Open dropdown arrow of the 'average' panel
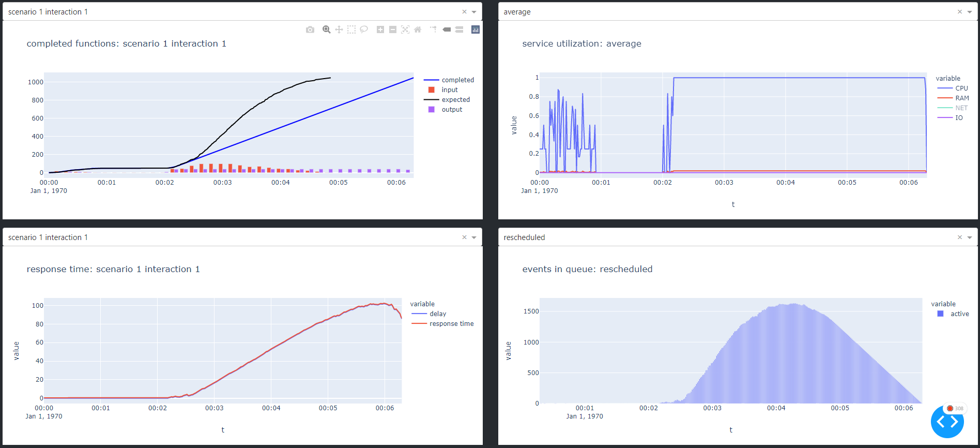Screen dimensions: 980x448 (970, 12)
